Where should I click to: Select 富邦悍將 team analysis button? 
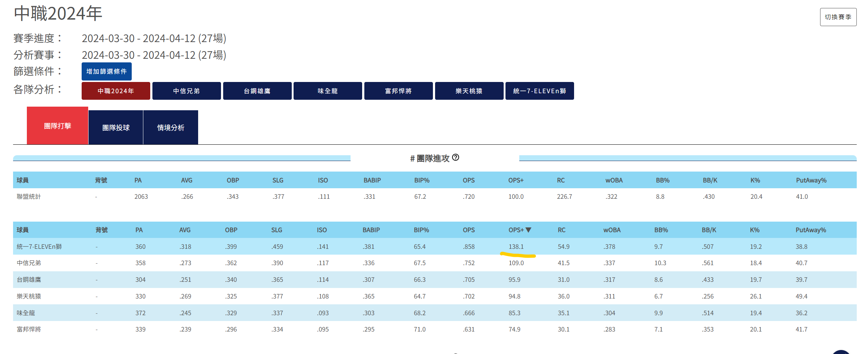398,91
